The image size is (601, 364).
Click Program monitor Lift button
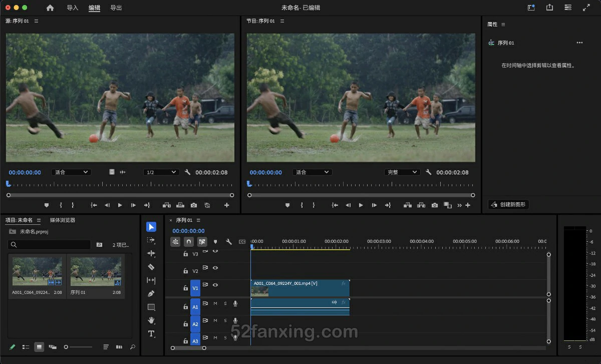408,205
